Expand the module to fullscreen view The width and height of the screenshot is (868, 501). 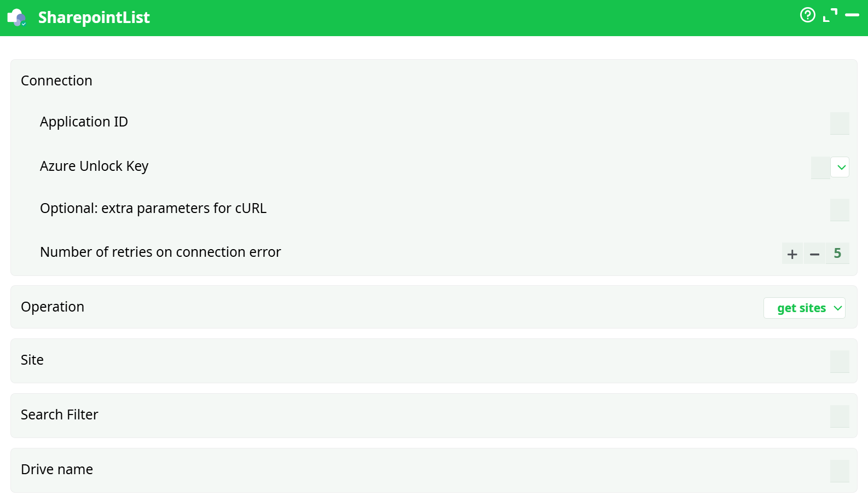pyautogui.click(x=830, y=15)
